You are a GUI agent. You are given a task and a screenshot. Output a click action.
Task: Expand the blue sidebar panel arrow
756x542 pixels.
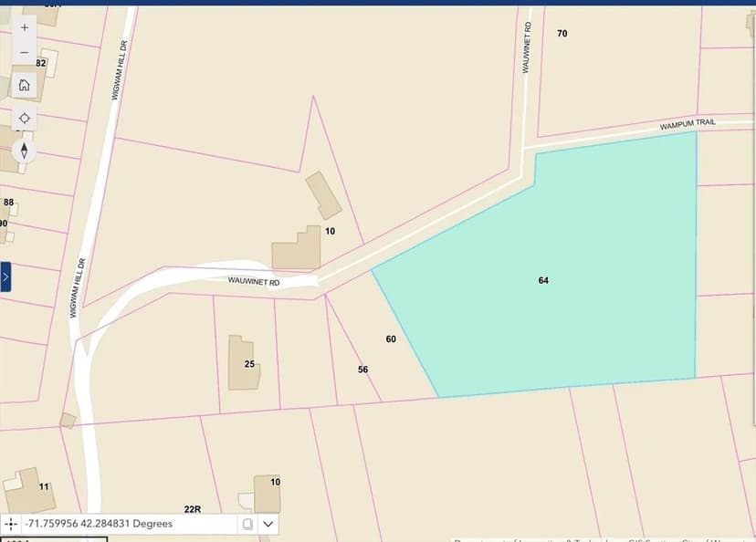(6, 278)
